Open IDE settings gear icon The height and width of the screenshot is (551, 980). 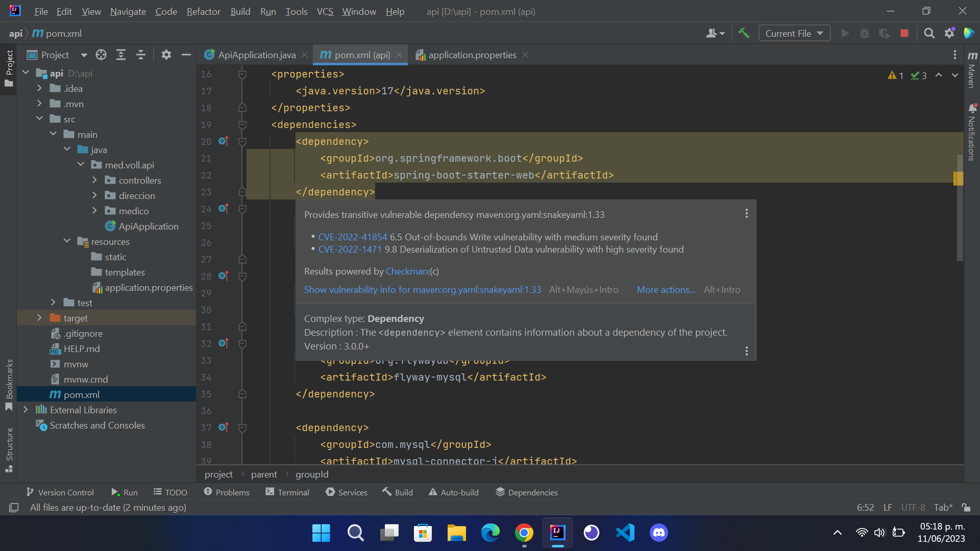click(949, 33)
